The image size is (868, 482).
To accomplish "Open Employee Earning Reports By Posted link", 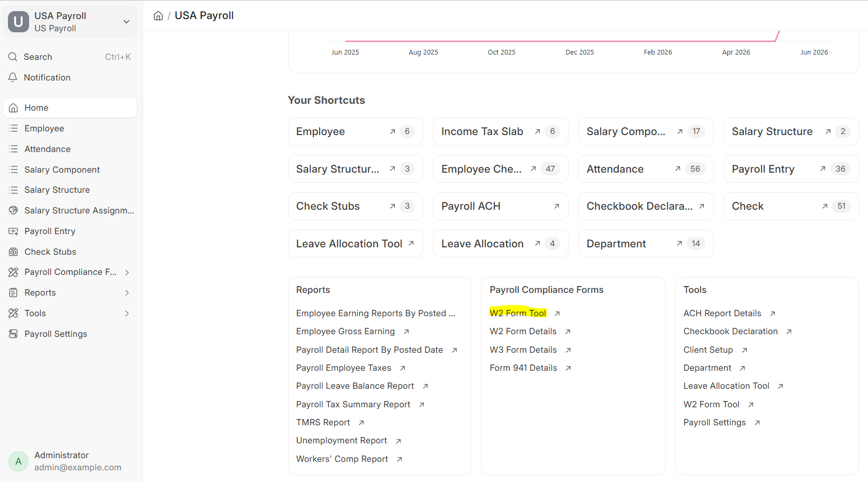I will [376, 313].
